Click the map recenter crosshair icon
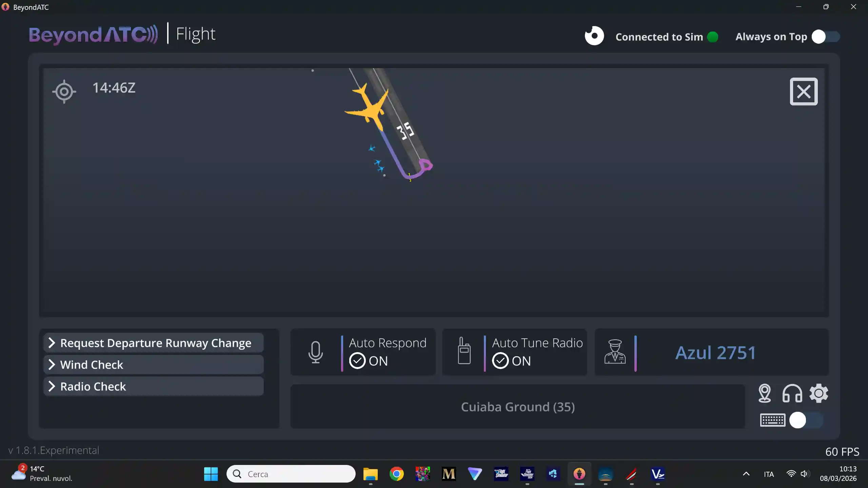This screenshot has width=868, height=488. pos(64,91)
